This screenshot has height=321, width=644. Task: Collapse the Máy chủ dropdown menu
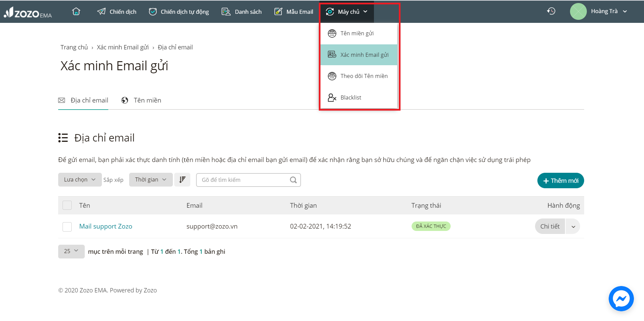point(347,12)
